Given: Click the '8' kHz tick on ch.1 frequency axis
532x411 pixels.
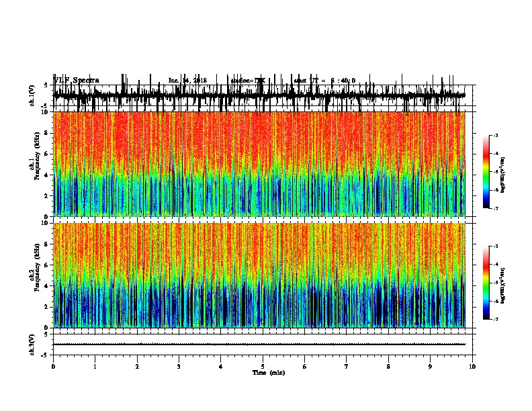Looking at the screenshot, I should [x=47, y=133].
